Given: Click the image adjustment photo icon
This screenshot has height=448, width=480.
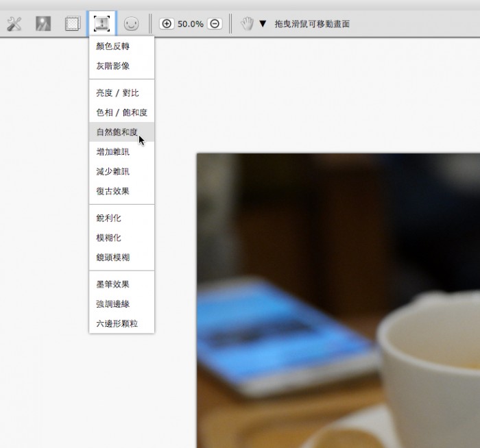Looking at the screenshot, I should tap(43, 24).
